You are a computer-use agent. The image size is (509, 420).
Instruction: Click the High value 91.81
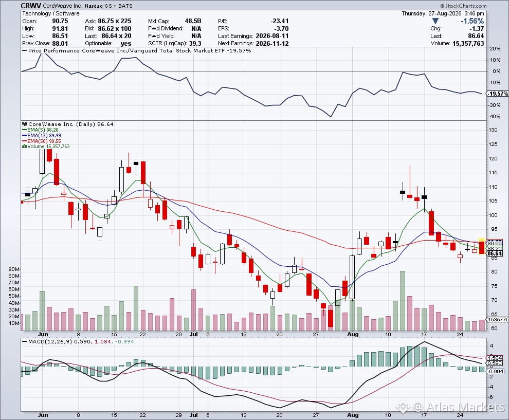click(60, 28)
